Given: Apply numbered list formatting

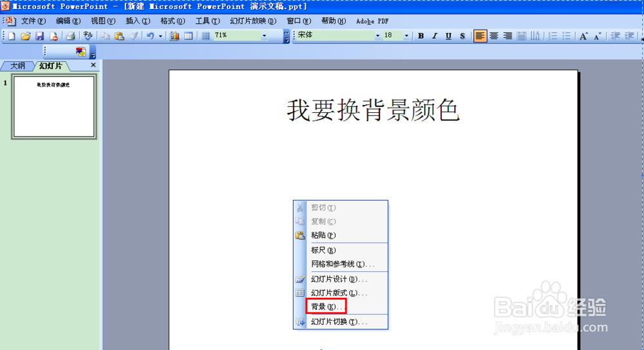Looking at the screenshot, I should [553, 36].
